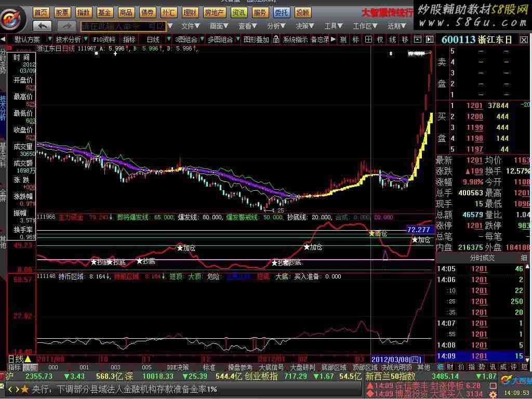Click the 测 measure tool icon
This screenshot has height=399, width=532.
tap(343, 39)
